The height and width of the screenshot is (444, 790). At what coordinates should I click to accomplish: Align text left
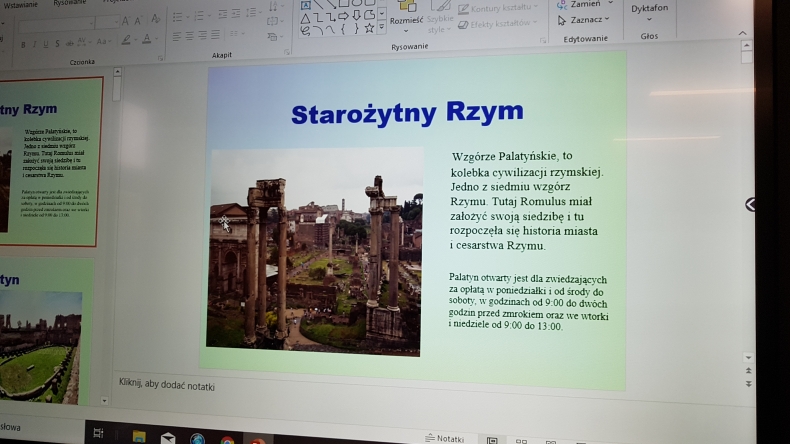coord(176,37)
